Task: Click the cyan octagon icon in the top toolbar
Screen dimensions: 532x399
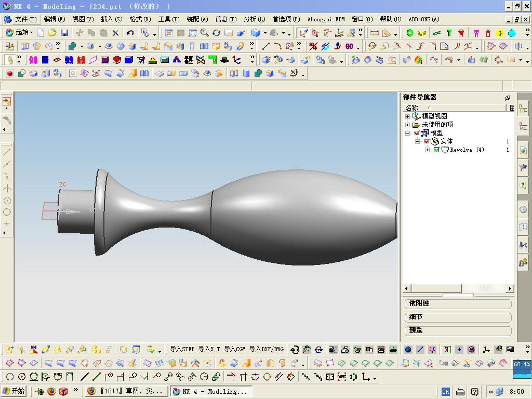Action: click(x=512, y=33)
